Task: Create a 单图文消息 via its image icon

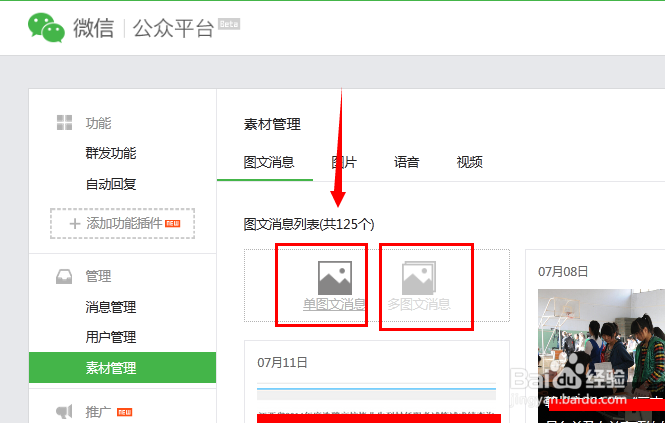Action: pyautogui.click(x=335, y=278)
